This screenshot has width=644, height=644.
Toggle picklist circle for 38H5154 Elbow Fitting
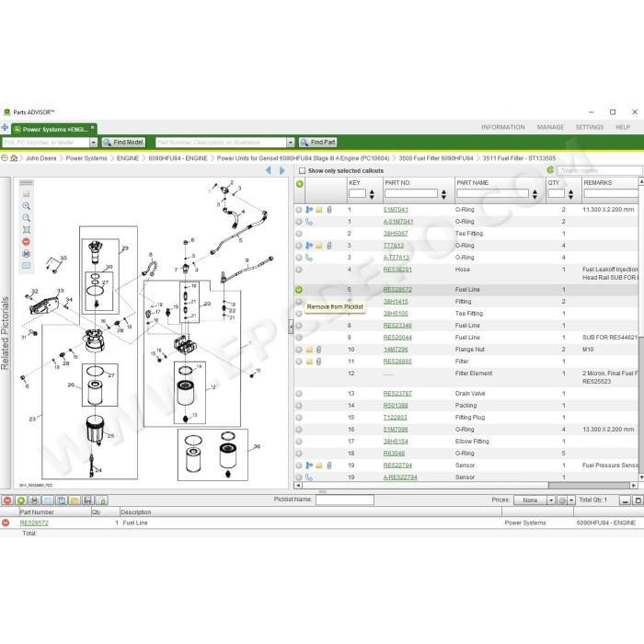coord(299,442)
